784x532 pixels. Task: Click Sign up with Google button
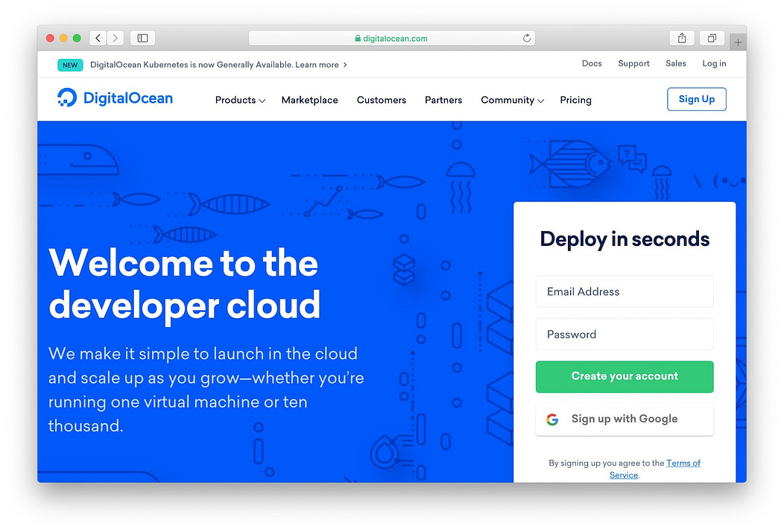point(625,419)
